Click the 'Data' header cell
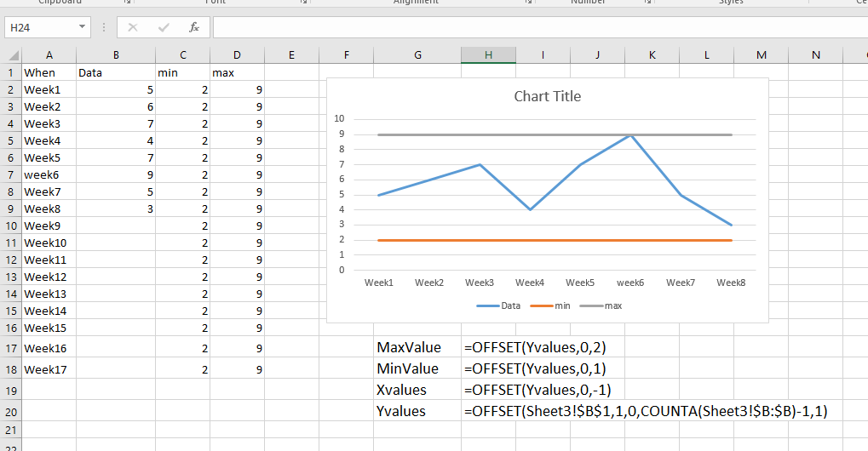This screenshot has height=451, width=868. click(x=116, y=72)
